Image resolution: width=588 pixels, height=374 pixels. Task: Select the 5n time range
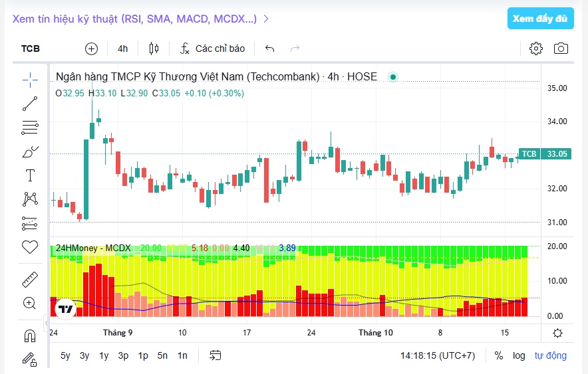click(x=162, y=355)
